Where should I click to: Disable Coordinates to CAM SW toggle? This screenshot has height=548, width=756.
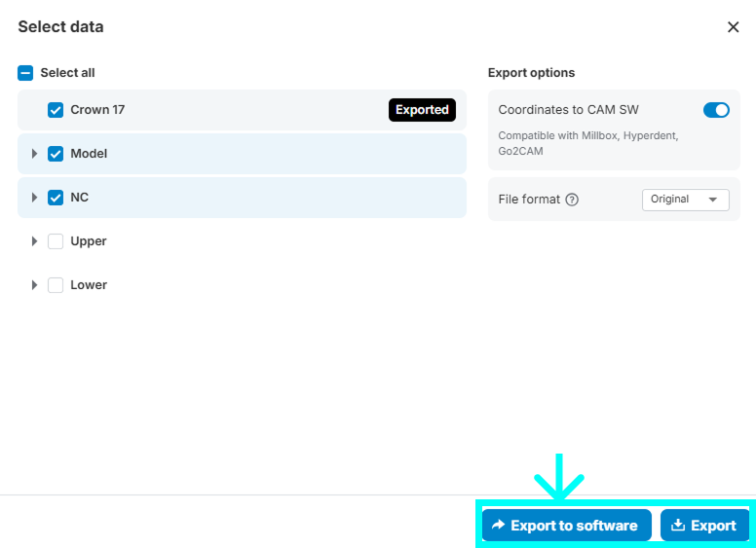715,110
